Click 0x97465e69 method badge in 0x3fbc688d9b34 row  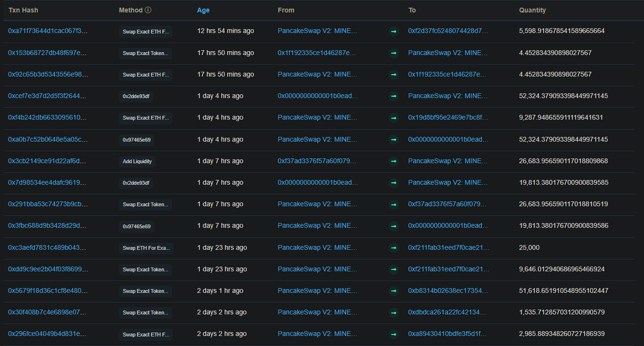tap(137, 226)
